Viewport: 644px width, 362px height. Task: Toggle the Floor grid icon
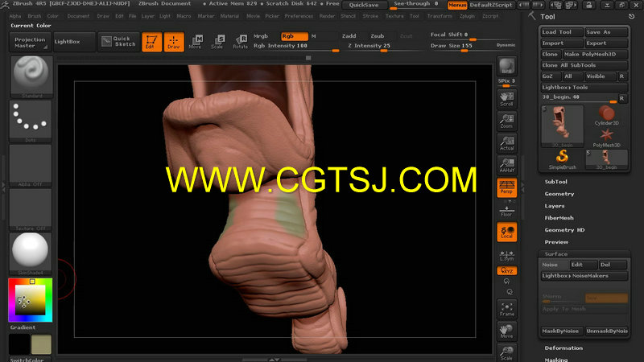point(507,210)
